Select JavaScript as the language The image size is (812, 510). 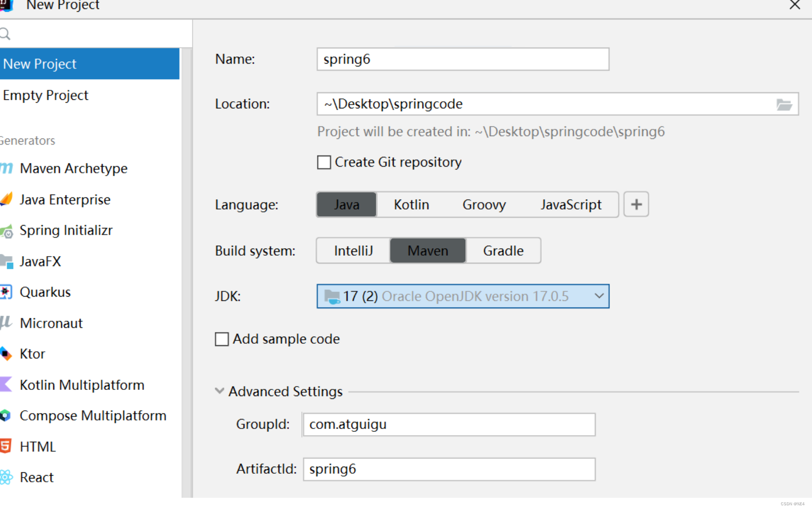point(571,204)
